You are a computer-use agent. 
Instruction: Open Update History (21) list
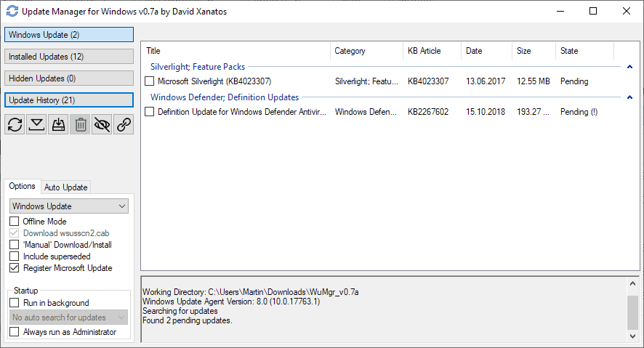coord(69,100)
